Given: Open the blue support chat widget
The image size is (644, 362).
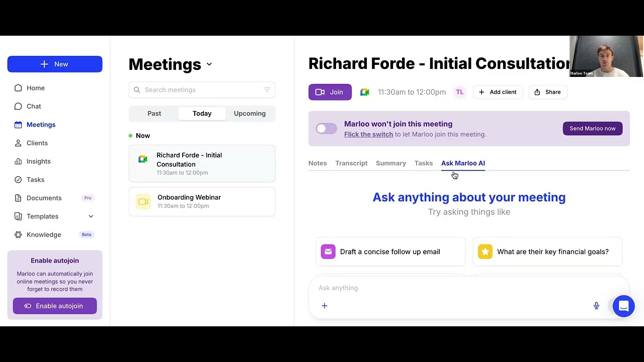Looking at the screenshot, I should click(x=624, y=306).
